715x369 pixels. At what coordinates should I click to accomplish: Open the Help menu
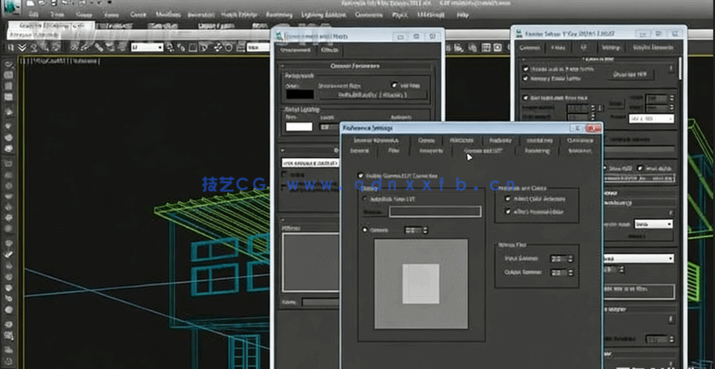coord(462,15)
